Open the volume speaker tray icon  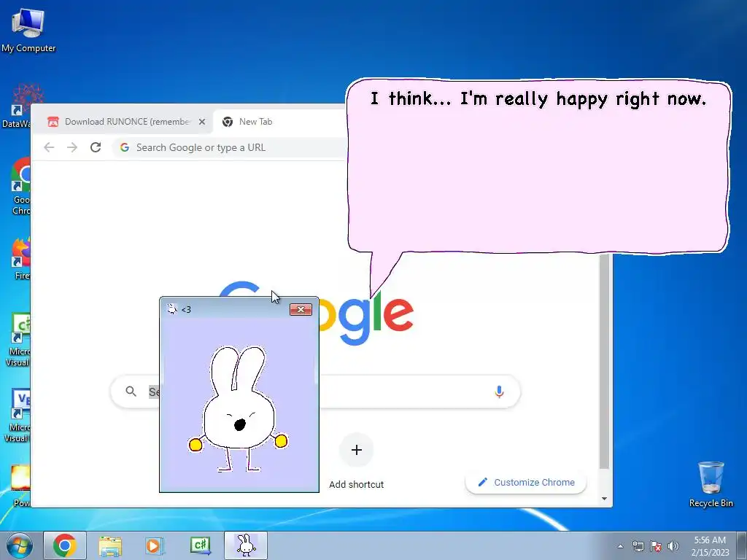(x=673, y=546)
